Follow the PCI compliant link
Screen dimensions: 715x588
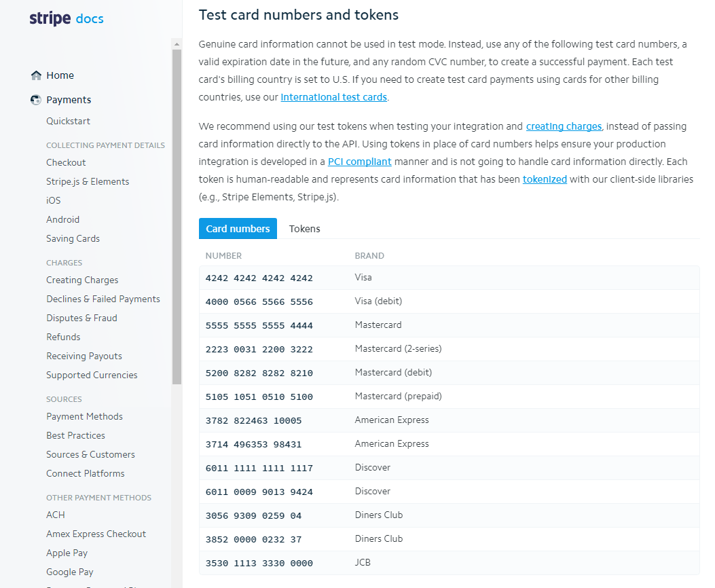[360, 162]
